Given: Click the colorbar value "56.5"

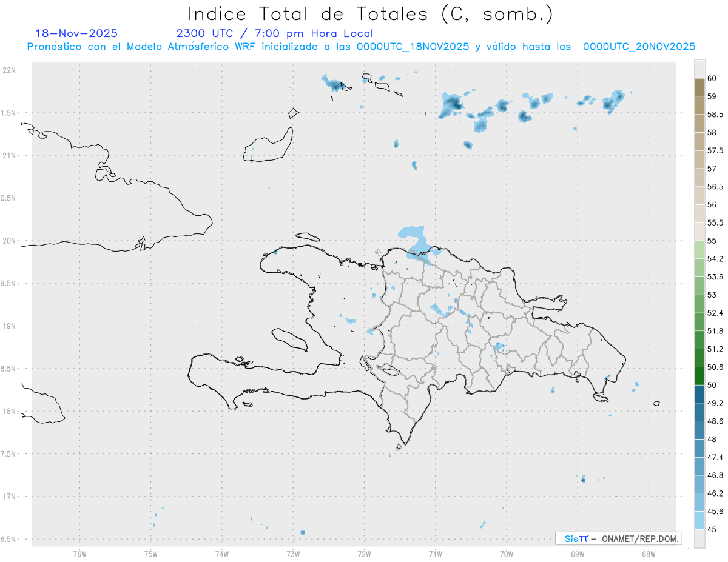Looking at the screenshot, I should (x=715, y=187).
